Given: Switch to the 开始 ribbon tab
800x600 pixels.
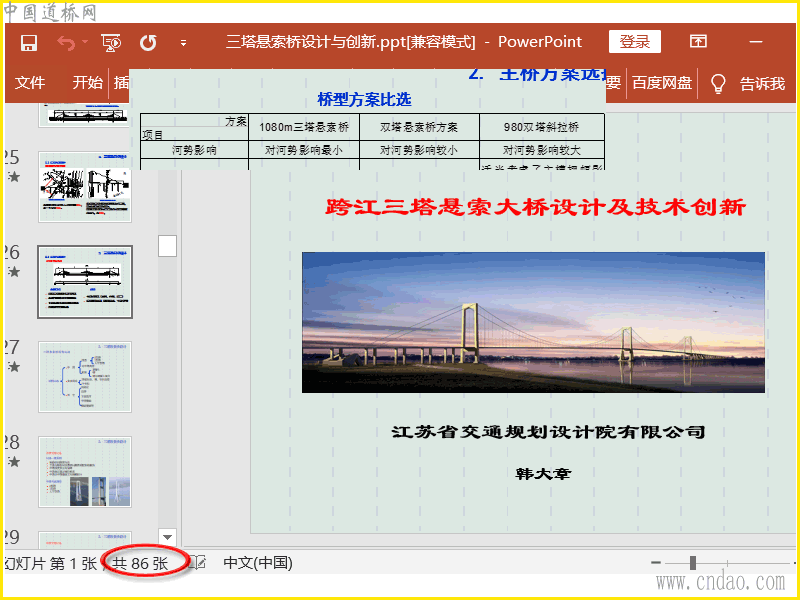Looking at the screenshot, I should click(87, 83).
